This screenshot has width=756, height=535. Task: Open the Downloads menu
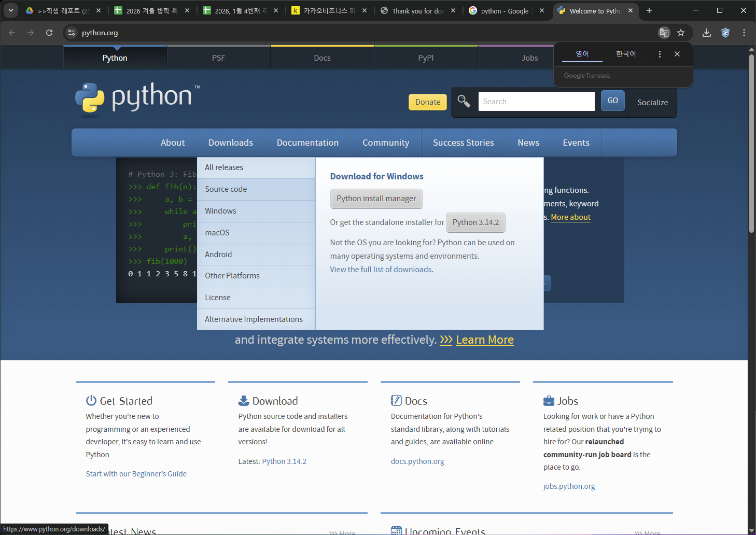pyautogui.click(x=231, y=143)
